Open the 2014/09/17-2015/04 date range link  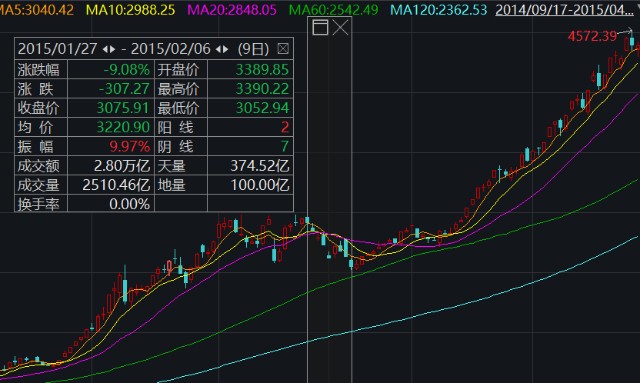564,10
